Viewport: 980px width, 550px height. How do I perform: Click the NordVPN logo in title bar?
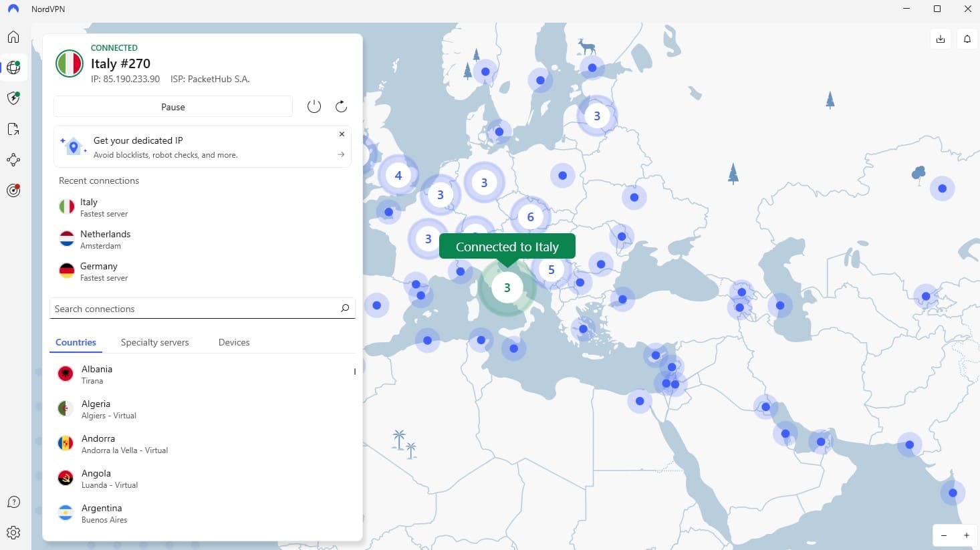click(x=13, y=9)
